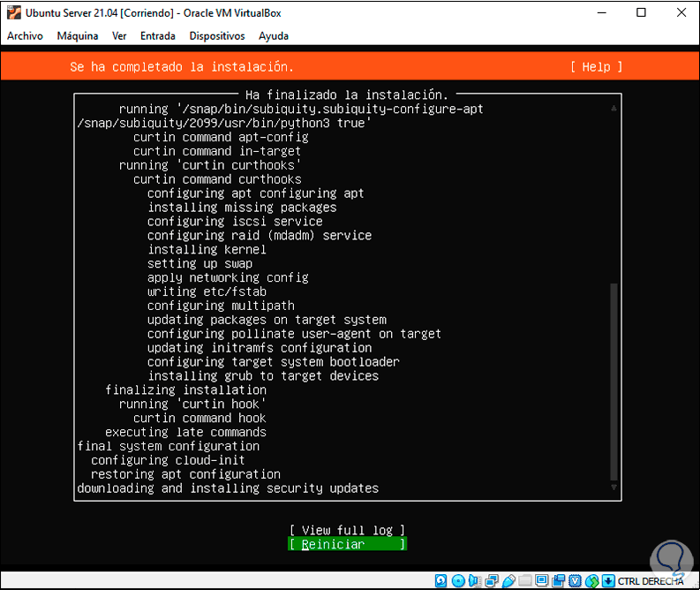Click 'writing etc/fstab' log line

pos(207,291)
